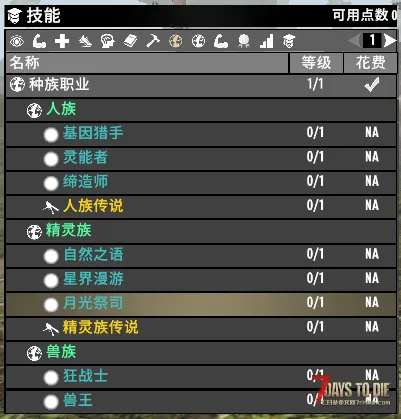Select the head profile intellect category icon

click(x=107, y=42)
